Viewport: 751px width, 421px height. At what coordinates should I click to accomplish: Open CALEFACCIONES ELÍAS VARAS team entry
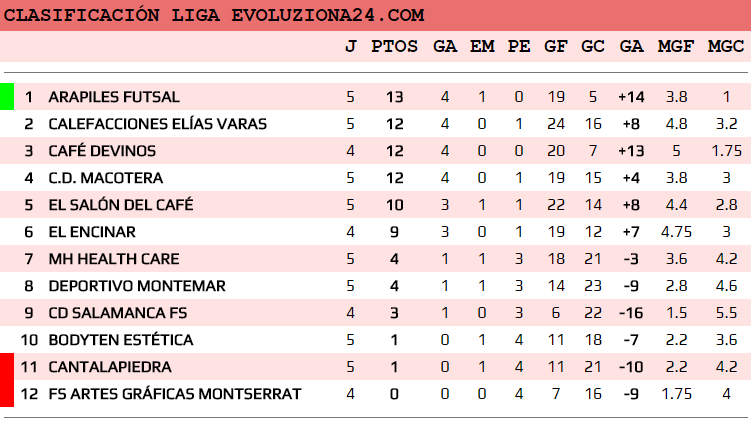click(156, 124)
